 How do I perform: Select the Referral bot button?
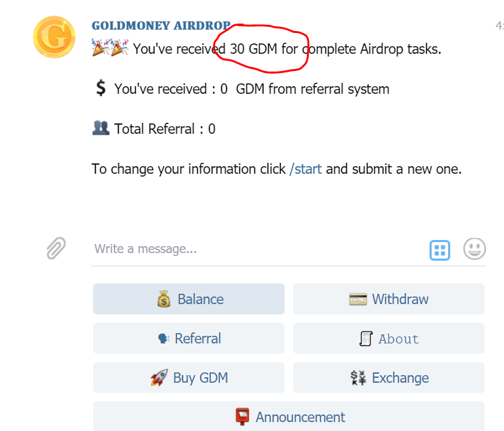click(189, 339)
